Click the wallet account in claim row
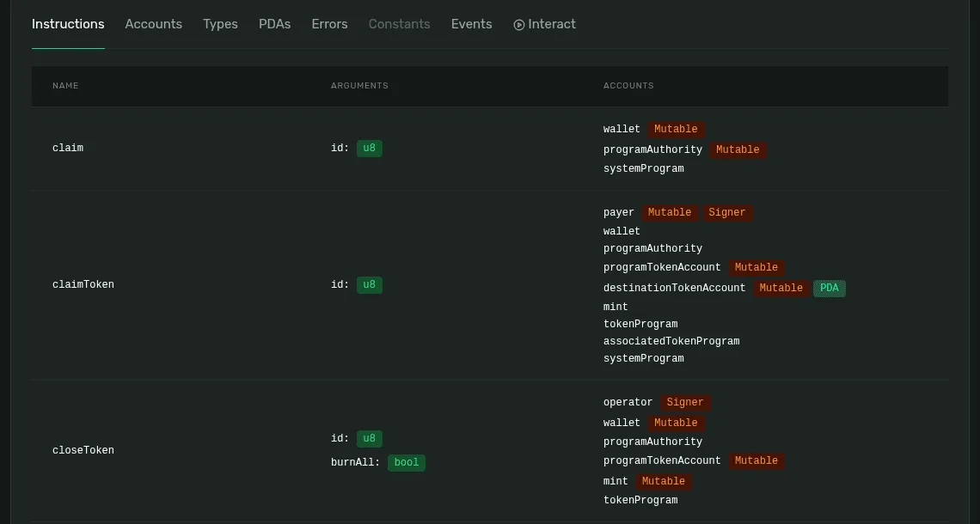Viewport: 980px width, 524px height. pyautogui.click(x=622, y=130)
